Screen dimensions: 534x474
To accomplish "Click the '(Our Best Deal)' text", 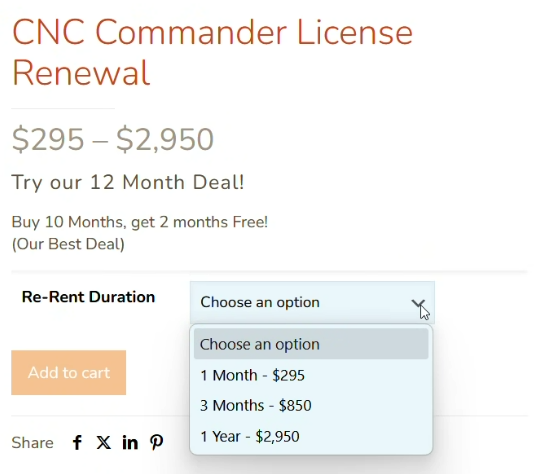I will click(x=68, y=244).
